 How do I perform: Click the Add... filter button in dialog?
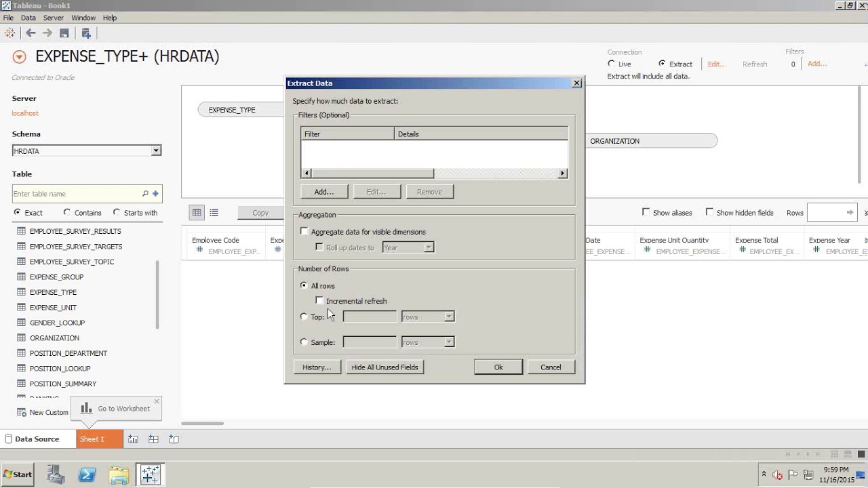coord(324,192)
